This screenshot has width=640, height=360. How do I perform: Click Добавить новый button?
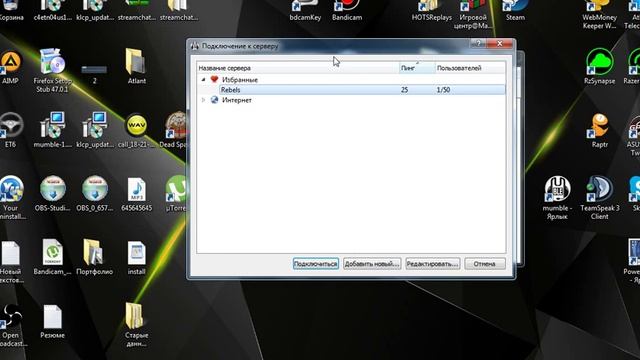click(x=372, y=264)
